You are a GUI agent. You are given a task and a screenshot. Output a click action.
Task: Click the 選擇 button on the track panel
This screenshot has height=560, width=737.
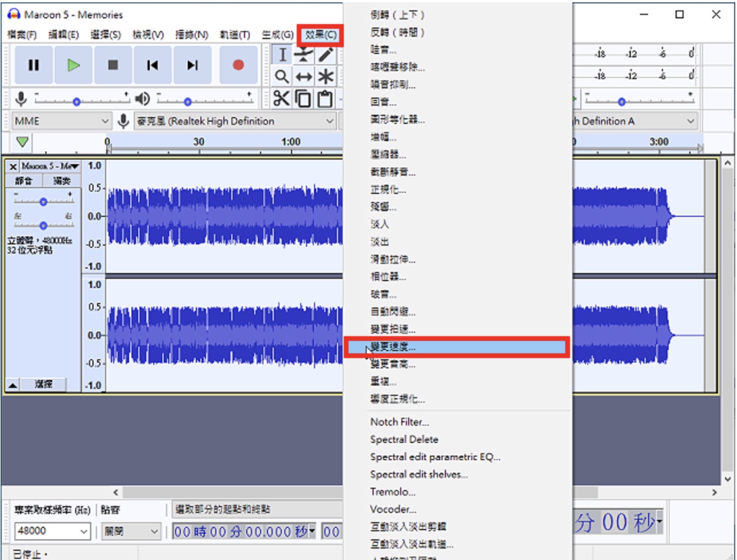[x=44, y=384]
